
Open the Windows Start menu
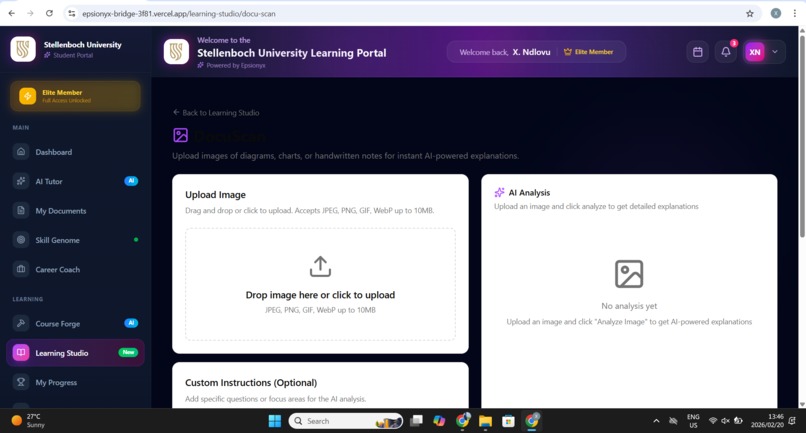[x=274, y=421]
